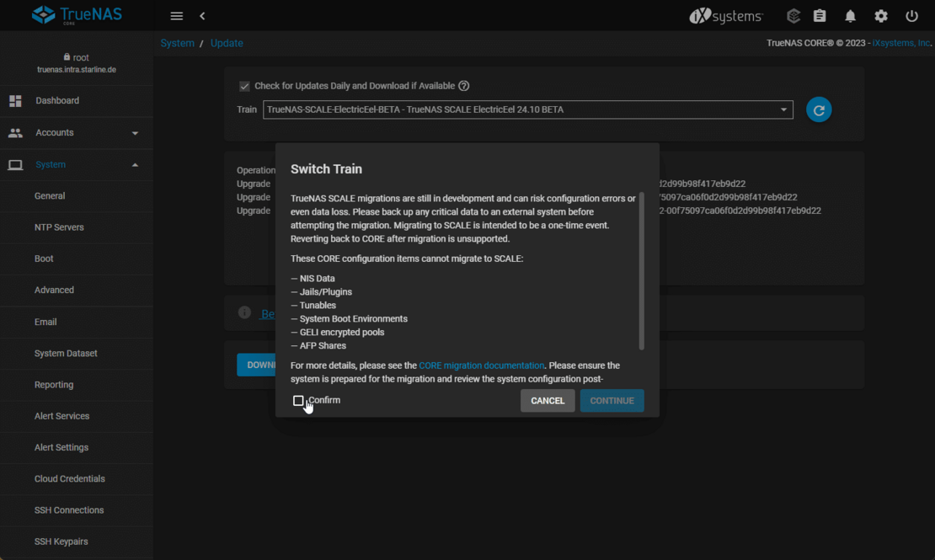Click the dialog's vertical scrollbar

641,269
